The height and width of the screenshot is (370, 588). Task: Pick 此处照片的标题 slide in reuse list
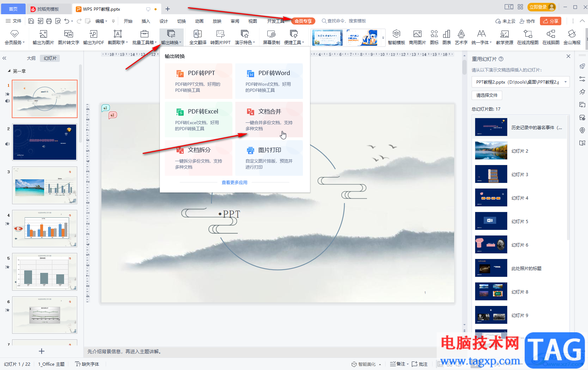coord(520,268)
